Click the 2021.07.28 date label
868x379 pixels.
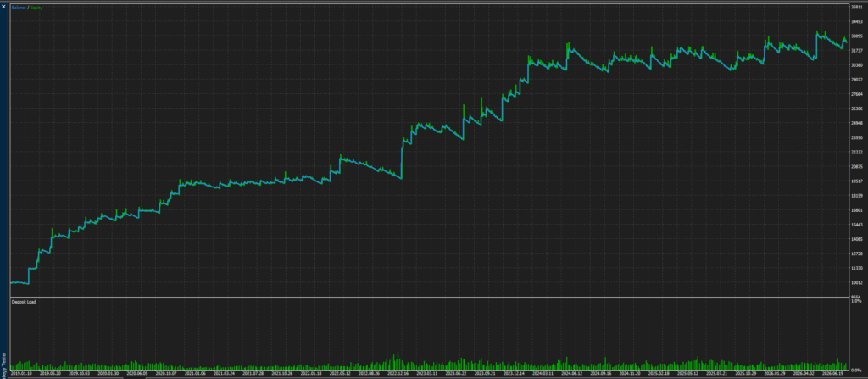coord(253,373)
